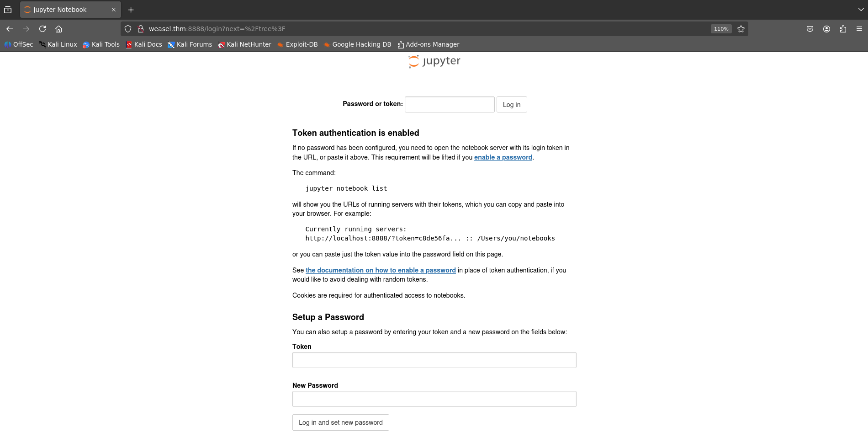The image size is (868, 438).
Task: Bookmark this page with star icon
Action: coord(741,29)
